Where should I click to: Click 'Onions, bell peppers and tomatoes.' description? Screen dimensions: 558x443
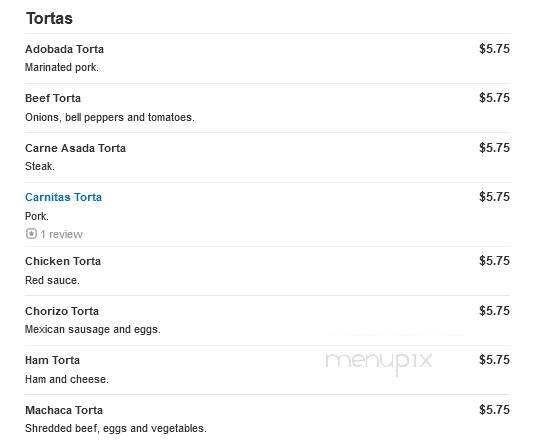110,117
